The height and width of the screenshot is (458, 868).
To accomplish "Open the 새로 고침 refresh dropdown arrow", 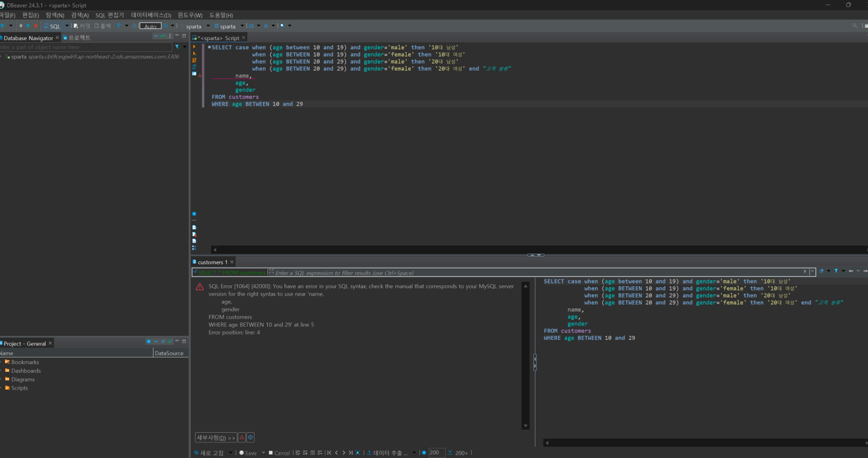I will [230, 453].
